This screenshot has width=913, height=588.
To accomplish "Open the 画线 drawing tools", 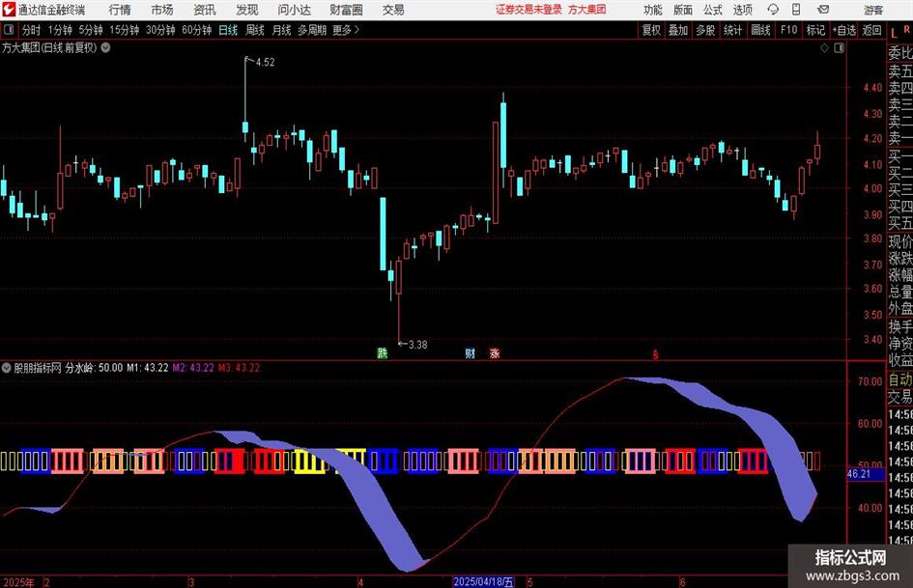I will (x=760, y=30).
